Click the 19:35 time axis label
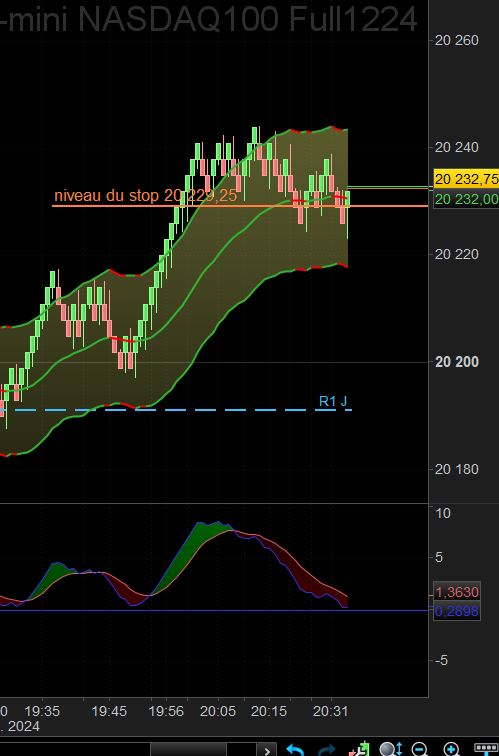 pos(42,711)
